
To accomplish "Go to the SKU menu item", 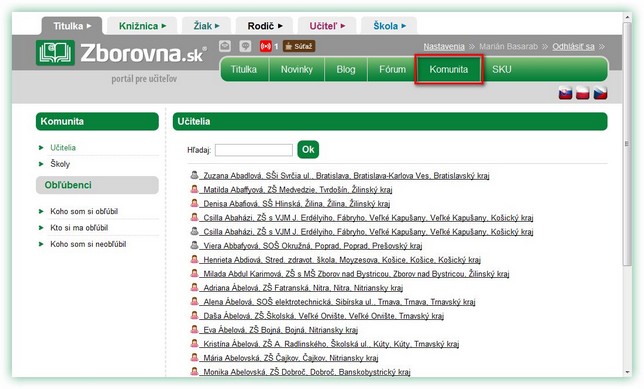I will pos(501,69).
